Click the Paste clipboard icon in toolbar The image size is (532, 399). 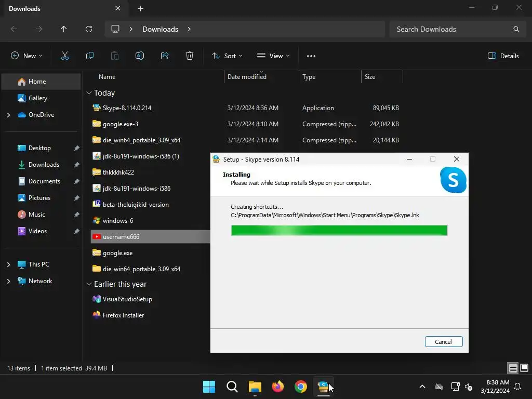point(115,56)
